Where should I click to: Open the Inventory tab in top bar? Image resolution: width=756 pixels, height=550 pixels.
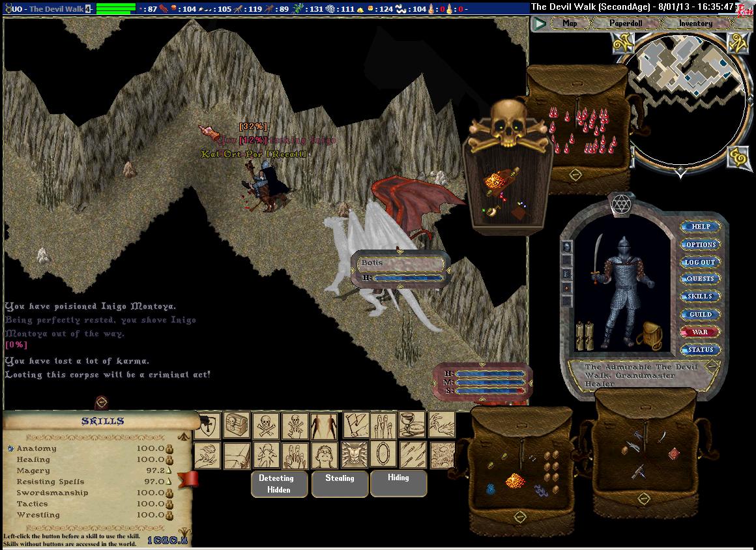(x=695, y=23)
